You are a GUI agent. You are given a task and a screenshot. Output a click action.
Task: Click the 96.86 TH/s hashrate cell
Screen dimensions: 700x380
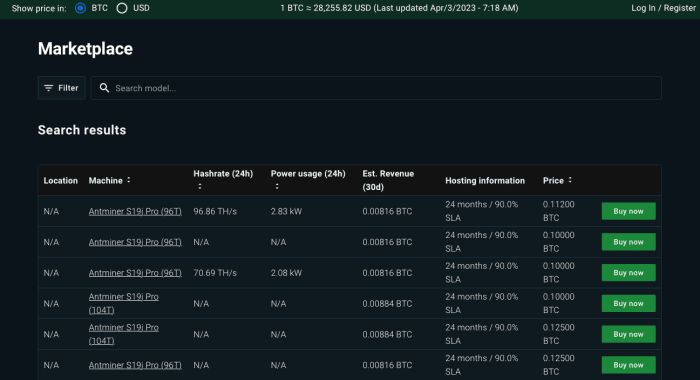pos(215,211)
